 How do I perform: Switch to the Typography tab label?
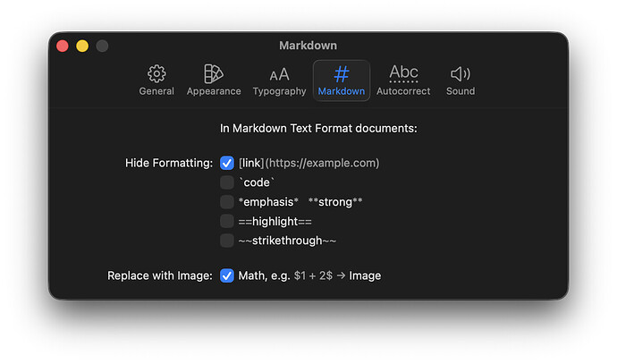click(279, 91)
